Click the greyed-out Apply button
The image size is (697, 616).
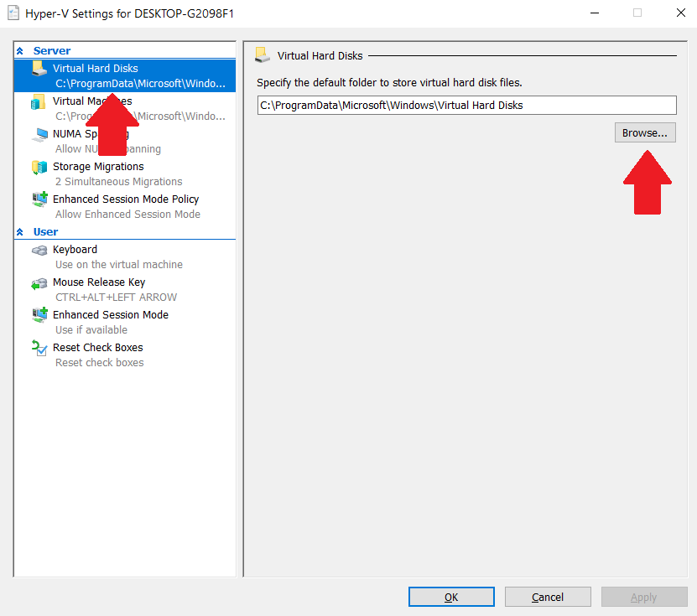click(x=644, y=597)
